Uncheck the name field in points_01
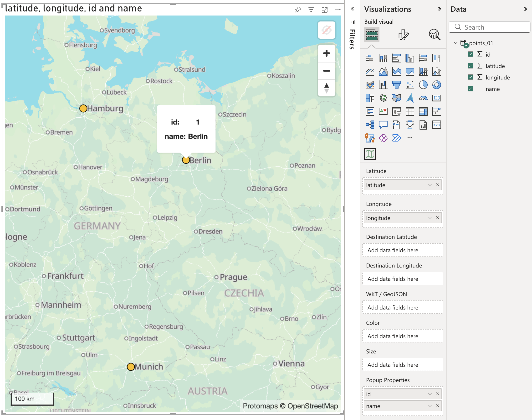The image size is (532, 420). click(471, 89)
